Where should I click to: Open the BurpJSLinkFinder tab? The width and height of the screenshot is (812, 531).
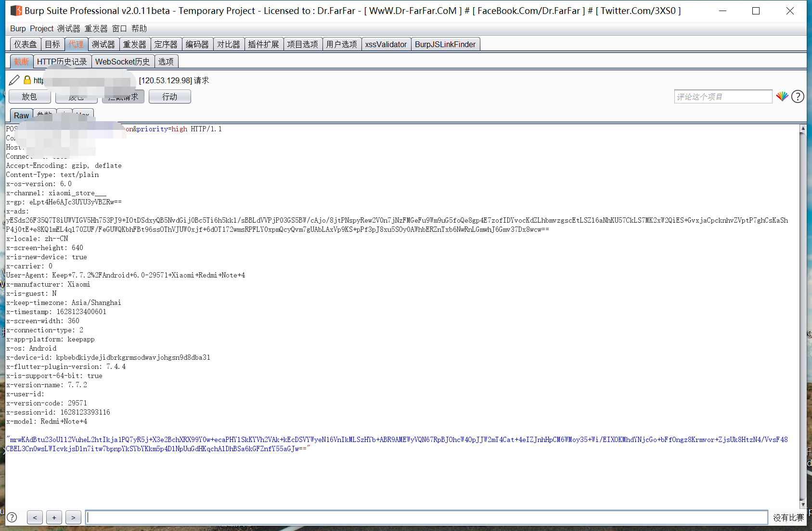click(x=445, y=44)
